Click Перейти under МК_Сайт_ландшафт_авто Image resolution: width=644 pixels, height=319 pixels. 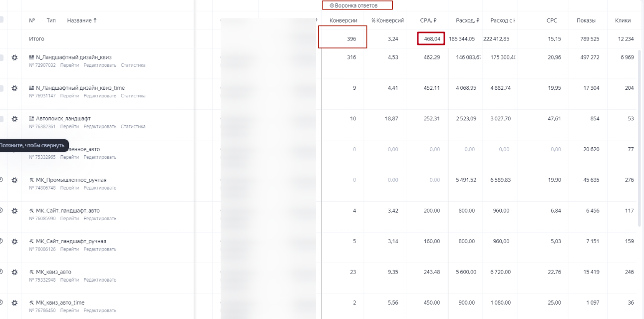69,218
